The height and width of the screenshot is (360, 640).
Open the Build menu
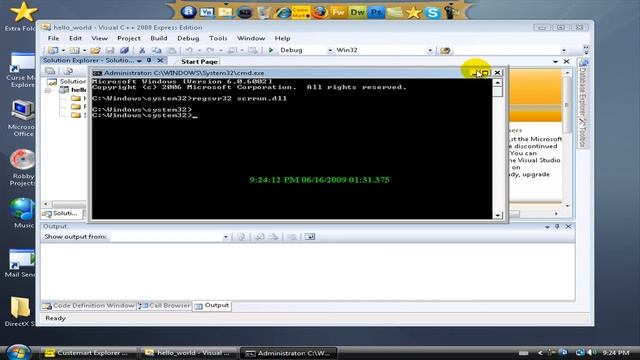[x=159, y=38]
